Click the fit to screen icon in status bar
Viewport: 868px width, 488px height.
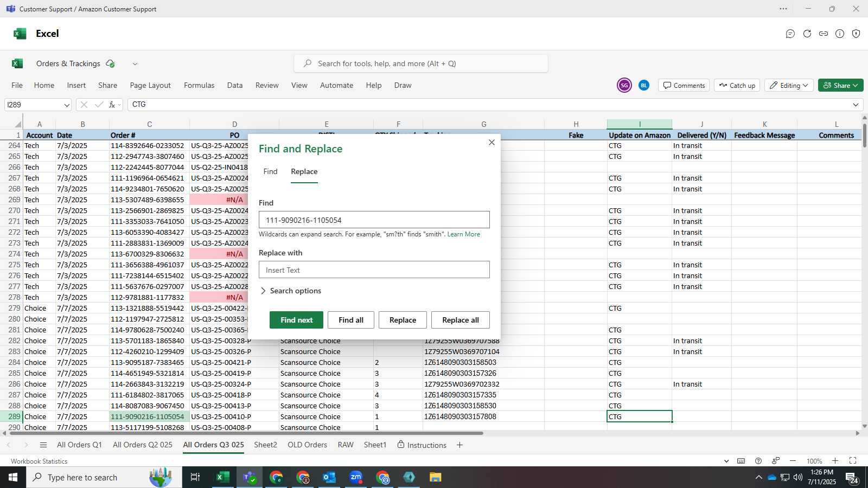click(853, 461)
